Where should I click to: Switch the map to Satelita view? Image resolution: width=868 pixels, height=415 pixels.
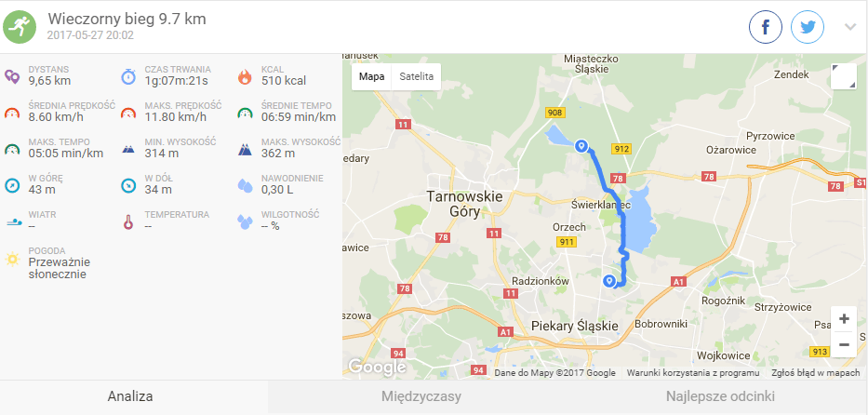tap(416, 77)
